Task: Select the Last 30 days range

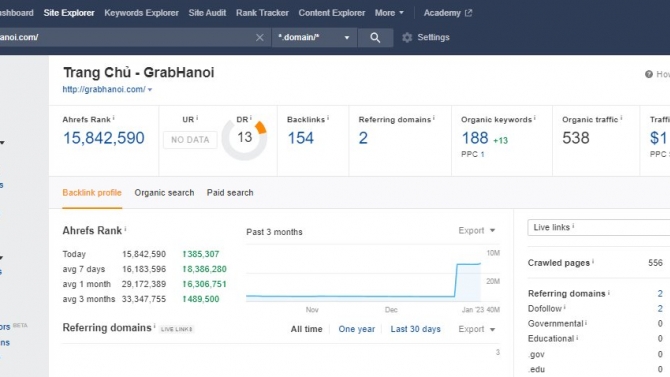Action: click(x=415, y=329)
